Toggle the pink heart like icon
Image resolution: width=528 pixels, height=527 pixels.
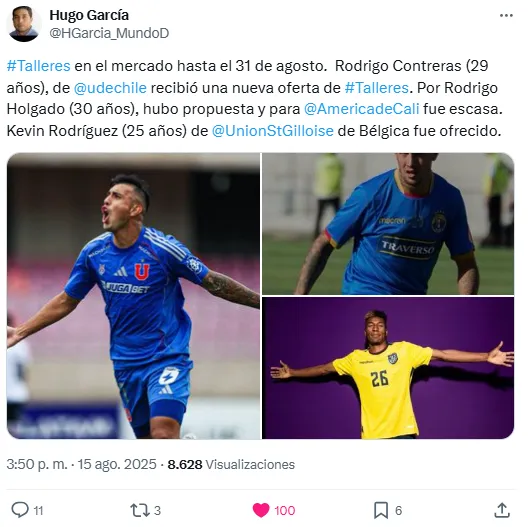261,510
